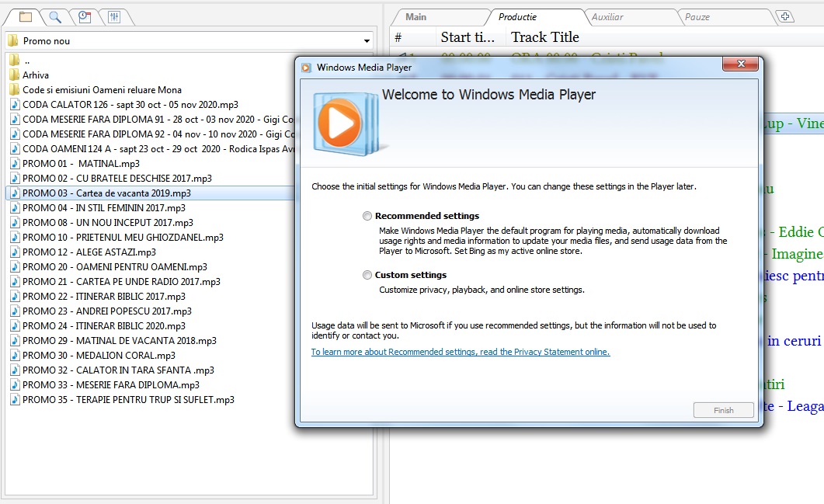
Task: Select PROMO 29 - MATINAL DE VACANTA 2018.mp3
Action: tap(120, 340)
